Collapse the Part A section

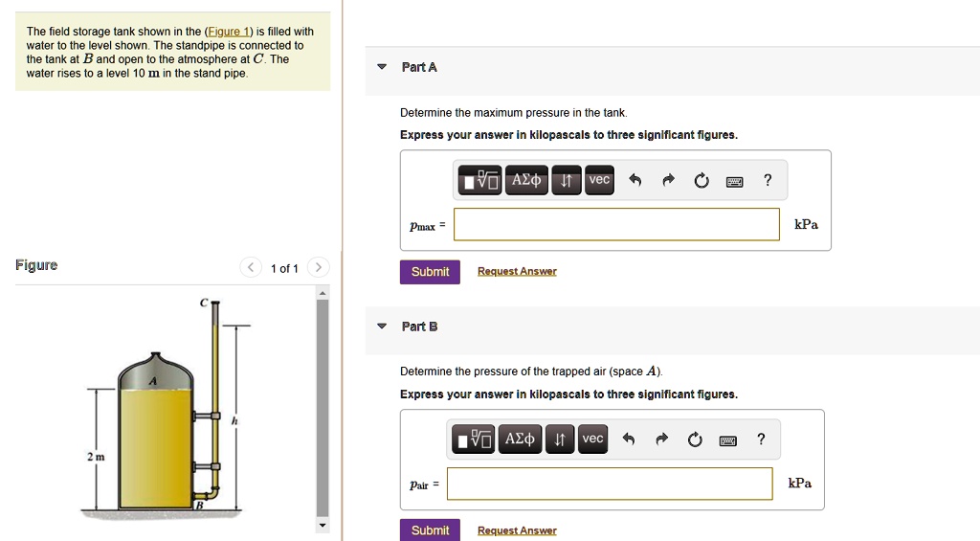coord(382,67)
